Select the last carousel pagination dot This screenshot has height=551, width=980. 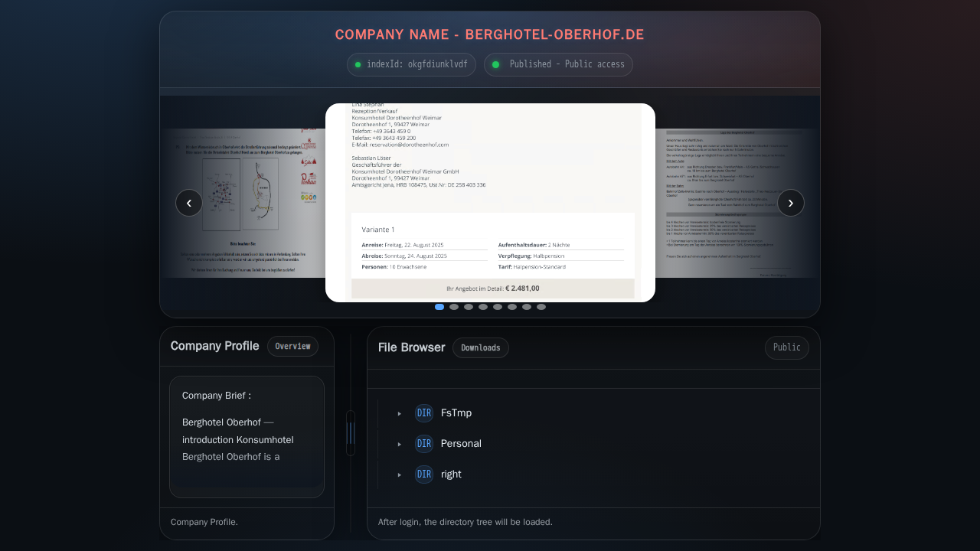tap(541, 307)
